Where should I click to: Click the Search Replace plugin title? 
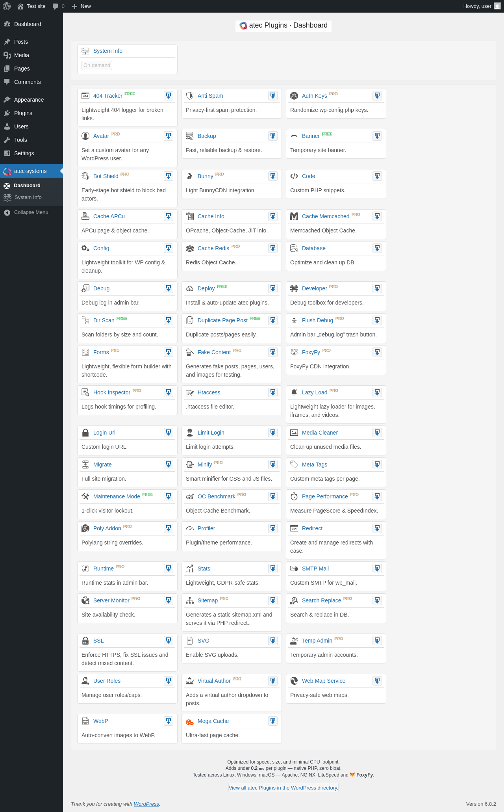pos(322,600)
